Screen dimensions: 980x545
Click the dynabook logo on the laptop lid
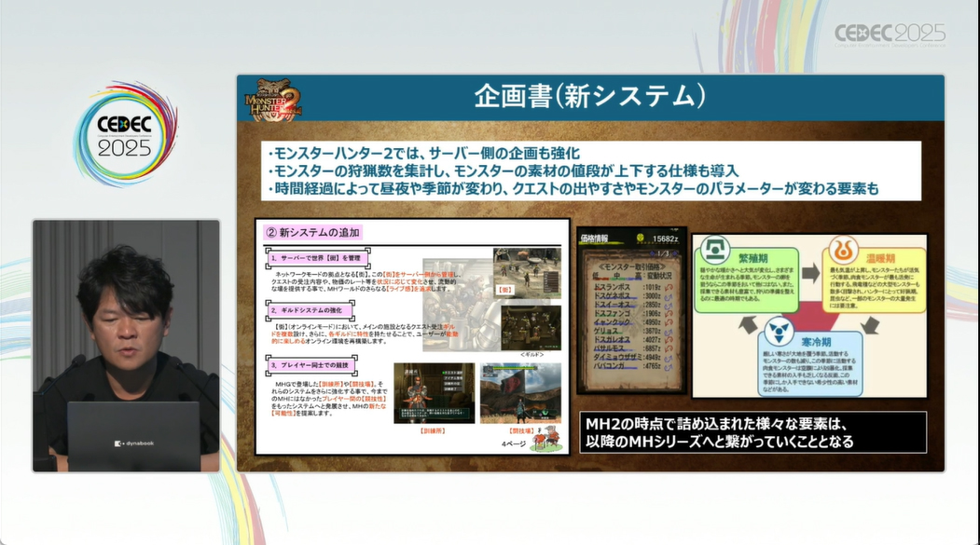[x=134, y=443]
